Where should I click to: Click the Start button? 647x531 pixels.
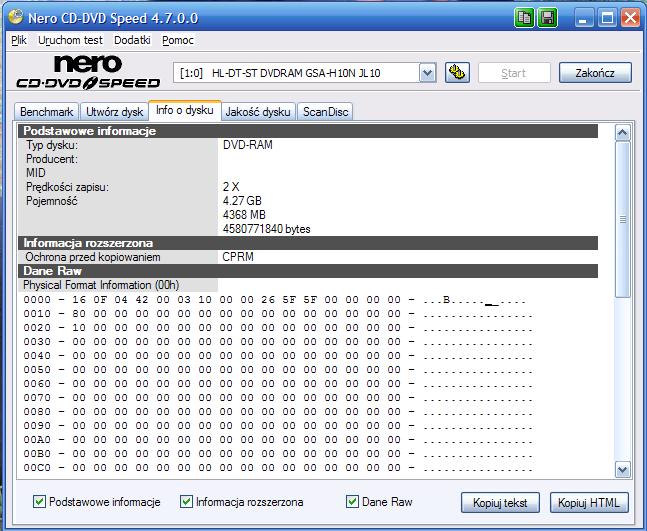tap(514, 73)
